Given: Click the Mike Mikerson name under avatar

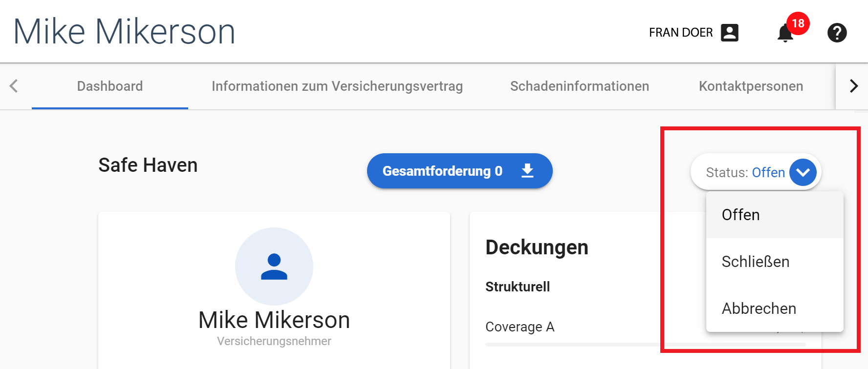Looking at the screenshot, I should point(274,320).
